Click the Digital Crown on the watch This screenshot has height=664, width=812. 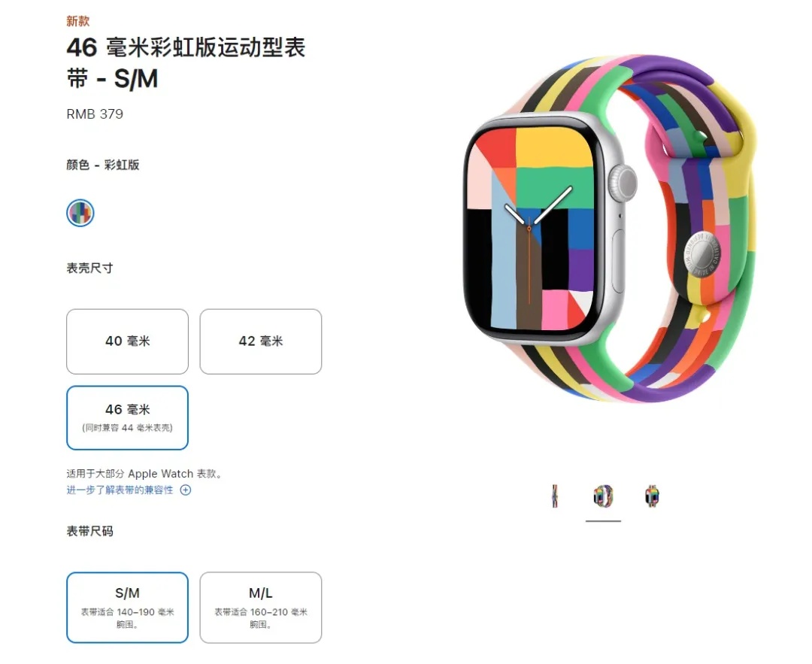pos(622,183)
